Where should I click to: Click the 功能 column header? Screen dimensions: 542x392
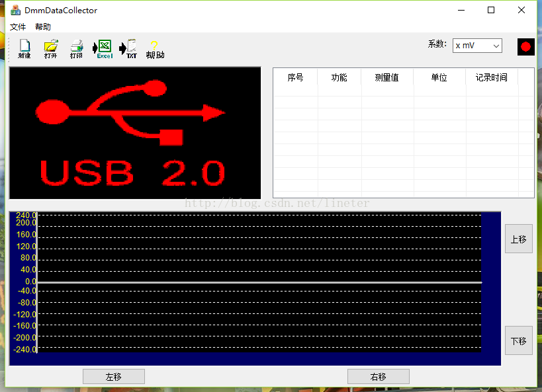tap(339, 77)
